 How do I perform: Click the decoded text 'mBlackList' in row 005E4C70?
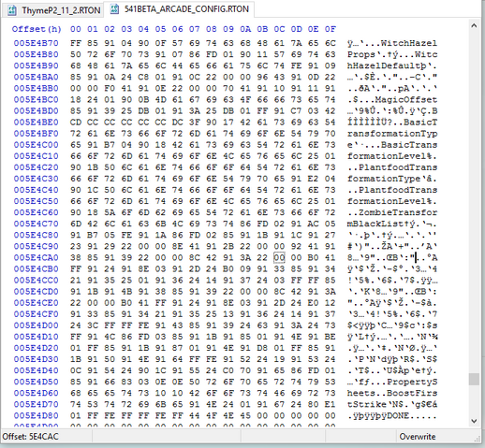(x=375, y=224)
